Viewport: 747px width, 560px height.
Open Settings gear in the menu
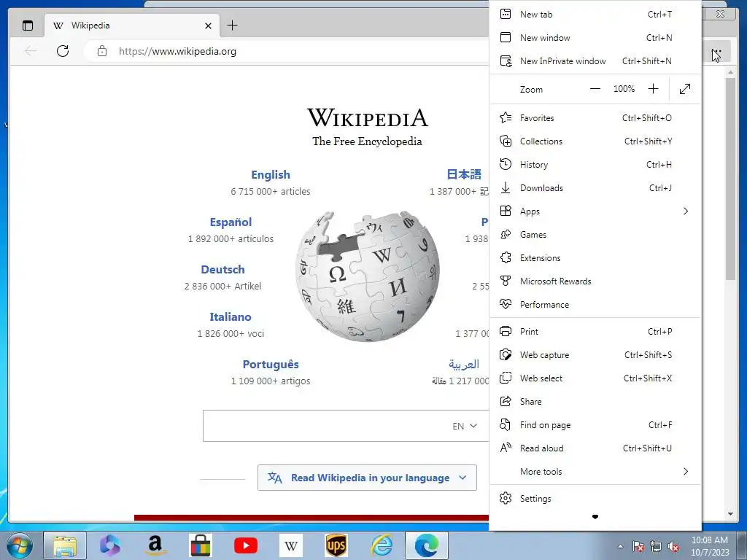pos(506,498)
